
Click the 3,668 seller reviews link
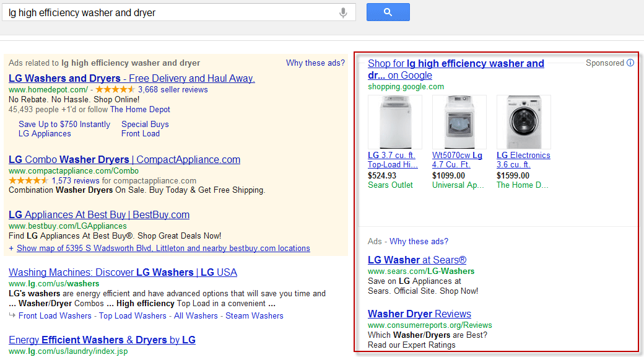(173, 90)
